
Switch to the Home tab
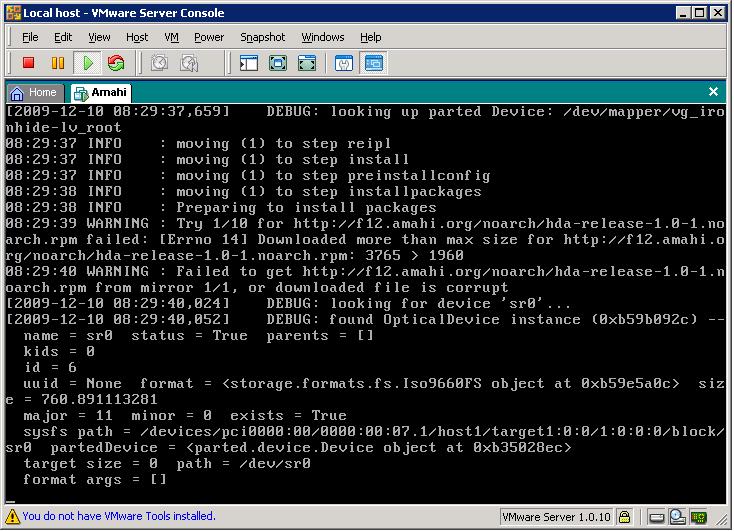(x=36, y=93)
